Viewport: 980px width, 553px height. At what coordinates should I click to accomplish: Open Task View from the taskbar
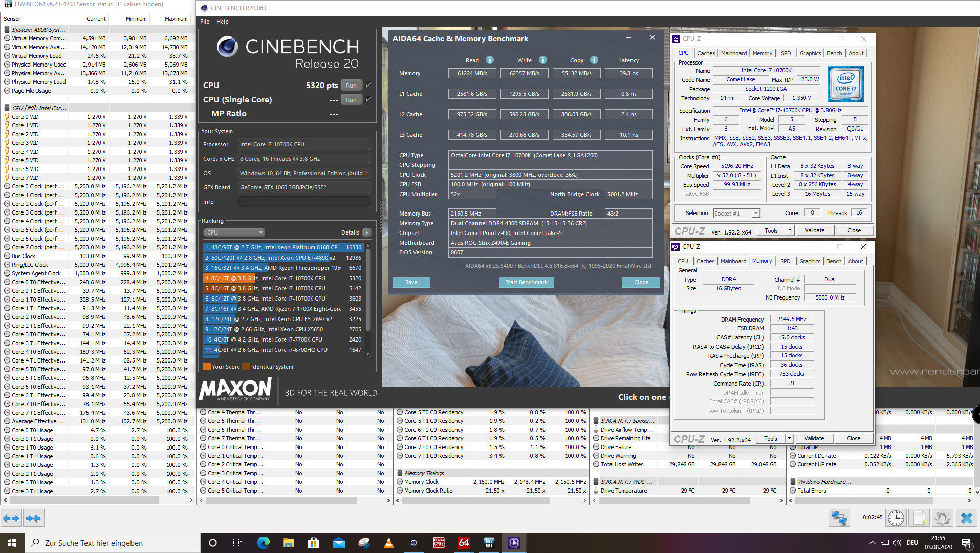237,543
